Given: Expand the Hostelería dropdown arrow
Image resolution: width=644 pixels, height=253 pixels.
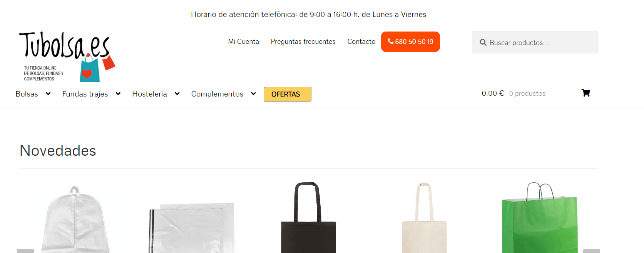Looking at the screenshot, I should (x=177, y=93).
